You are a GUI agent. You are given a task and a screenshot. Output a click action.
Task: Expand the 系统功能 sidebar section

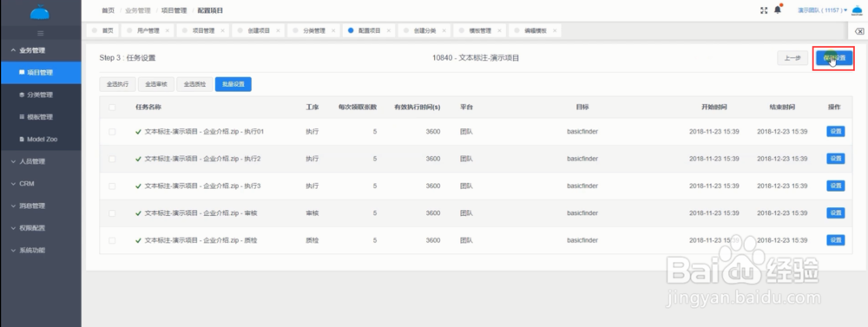[x=41, y=250]
